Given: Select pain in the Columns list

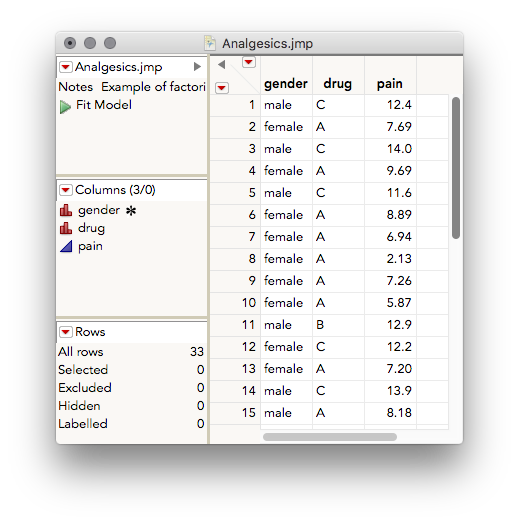Looking at the screenshot, I should (x=90, y=247).
